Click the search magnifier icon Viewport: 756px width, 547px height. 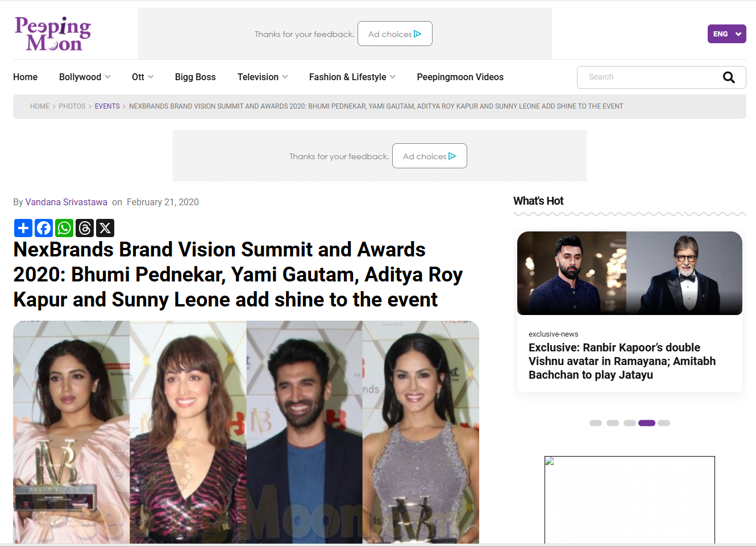pyautogui.click(x=728, y=77)
